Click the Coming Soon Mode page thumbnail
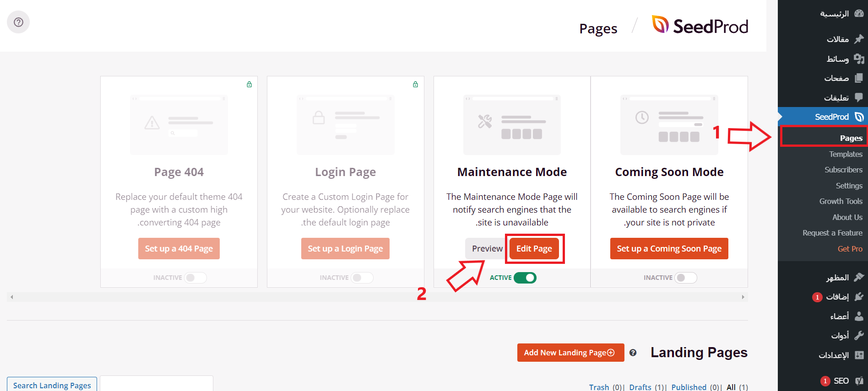868x391 pixels. pyautogui.click(x=669, y=125)
